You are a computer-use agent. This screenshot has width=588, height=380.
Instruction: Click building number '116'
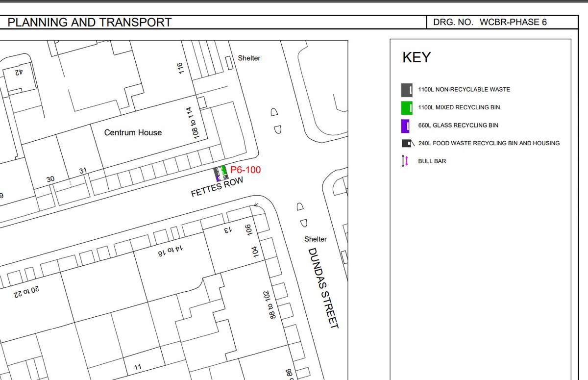179,68
